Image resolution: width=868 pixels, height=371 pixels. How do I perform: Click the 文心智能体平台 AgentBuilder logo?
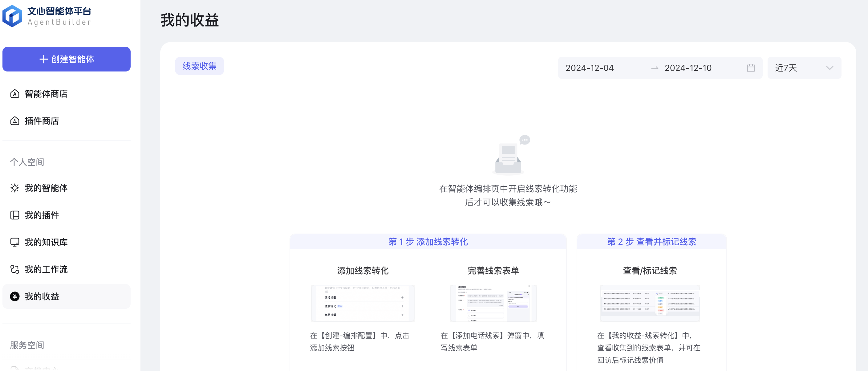(47, 15)
